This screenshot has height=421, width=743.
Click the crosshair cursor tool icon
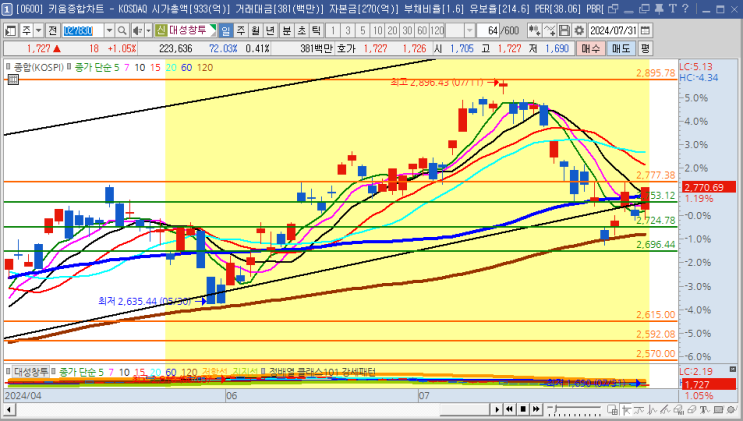pyautogui.click(x=626, y=409)
